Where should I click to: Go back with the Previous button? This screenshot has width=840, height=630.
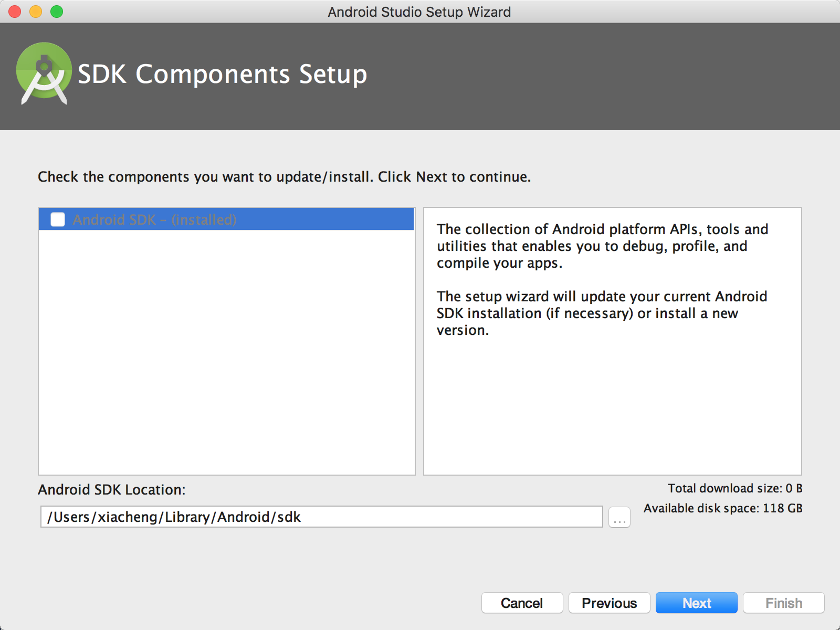609,603
